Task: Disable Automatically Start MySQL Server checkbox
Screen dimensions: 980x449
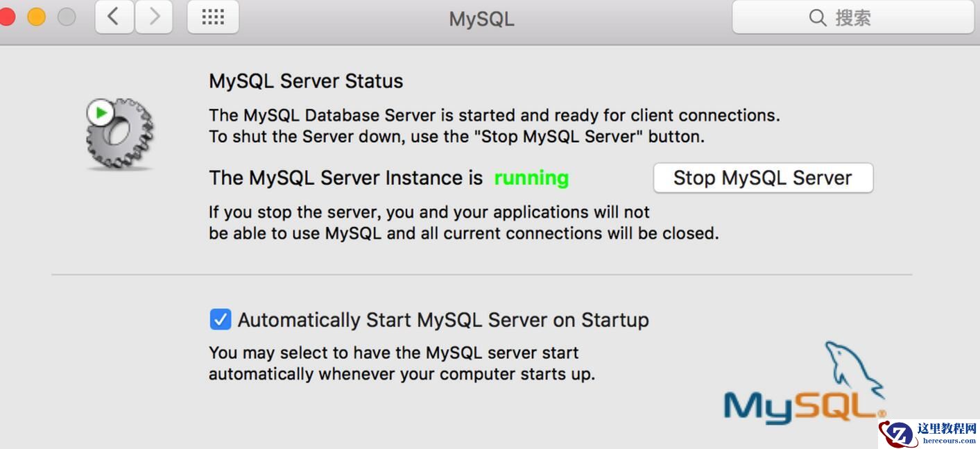Action: coord(220,320)
